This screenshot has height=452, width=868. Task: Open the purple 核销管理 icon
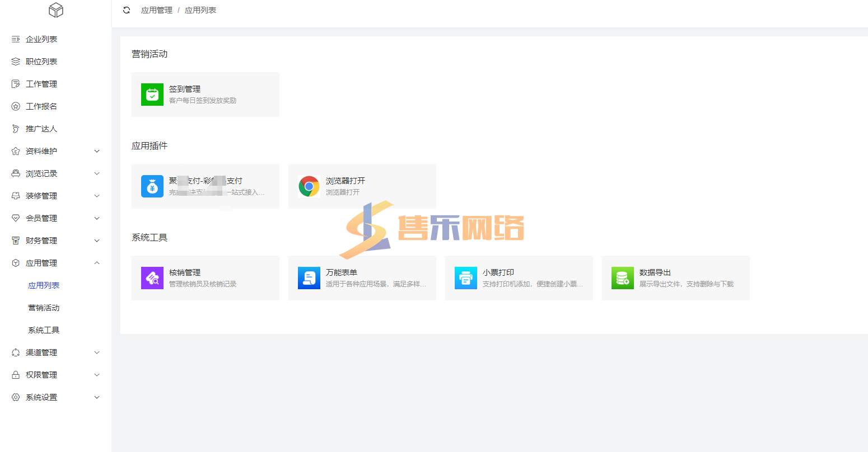click(x=152, y=278)
